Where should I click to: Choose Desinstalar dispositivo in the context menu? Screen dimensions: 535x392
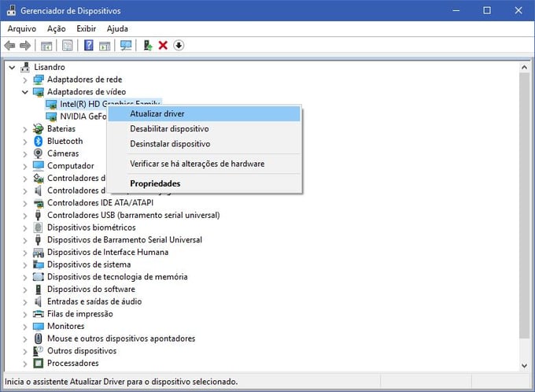point(204,144)
